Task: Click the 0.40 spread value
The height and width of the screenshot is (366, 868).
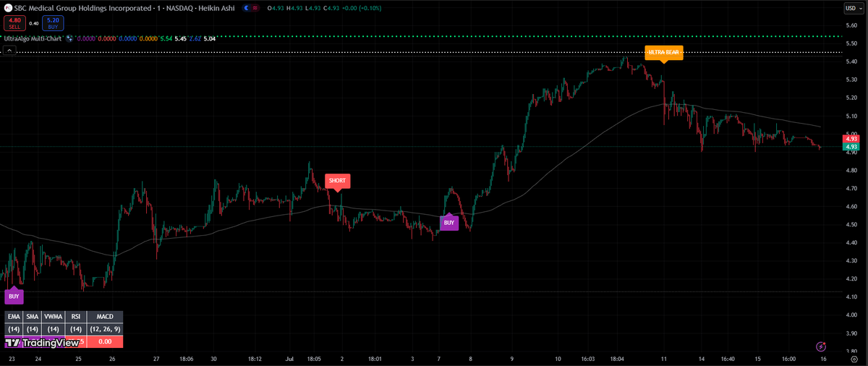Action: click(33, 23)
